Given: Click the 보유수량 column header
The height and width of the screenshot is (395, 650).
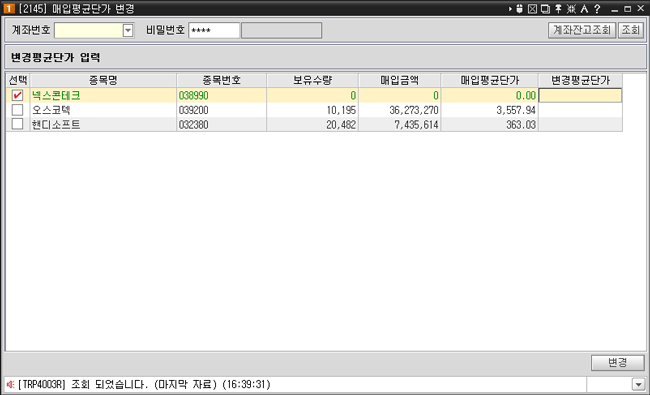Looking at the screenshot, I should tap(313, 80).
